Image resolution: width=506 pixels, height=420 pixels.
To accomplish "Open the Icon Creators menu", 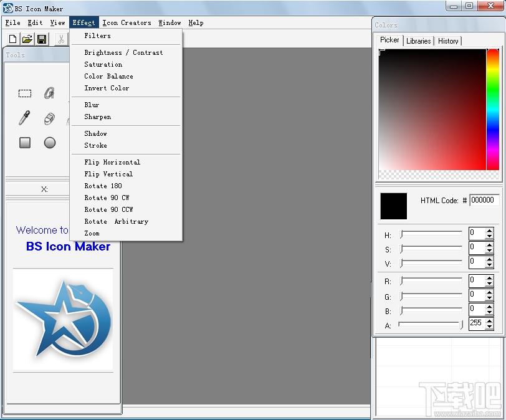I will point(127,22).
